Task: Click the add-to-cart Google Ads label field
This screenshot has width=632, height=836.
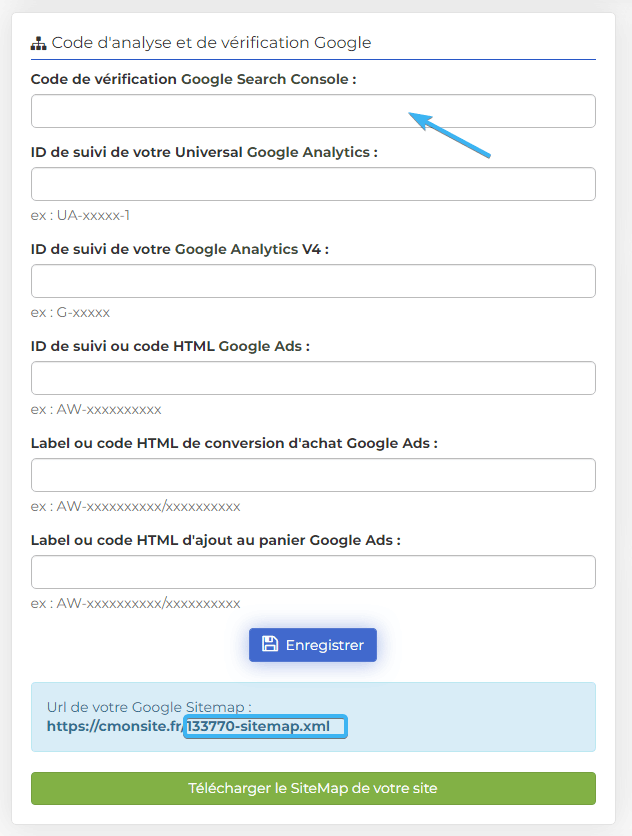Action: 313,572
